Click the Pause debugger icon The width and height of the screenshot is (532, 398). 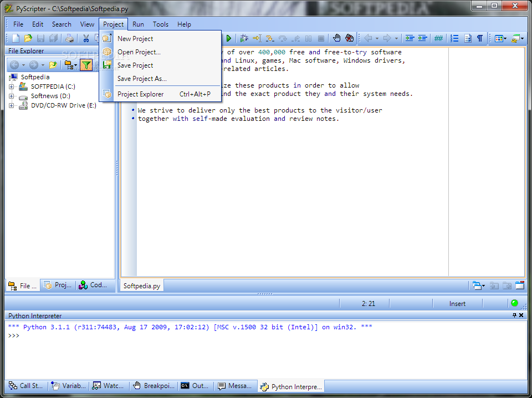point(309,38)
